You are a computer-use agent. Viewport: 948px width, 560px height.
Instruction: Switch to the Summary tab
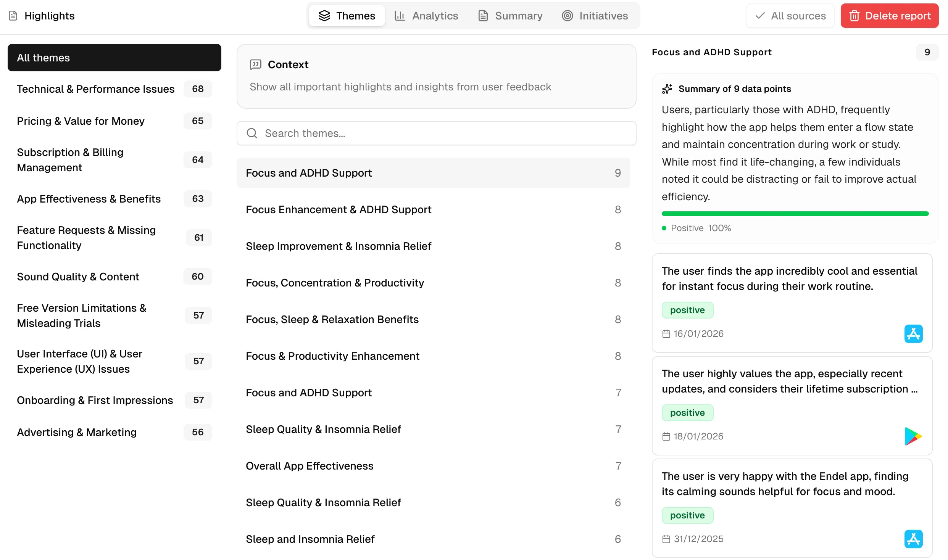(510, 16)
